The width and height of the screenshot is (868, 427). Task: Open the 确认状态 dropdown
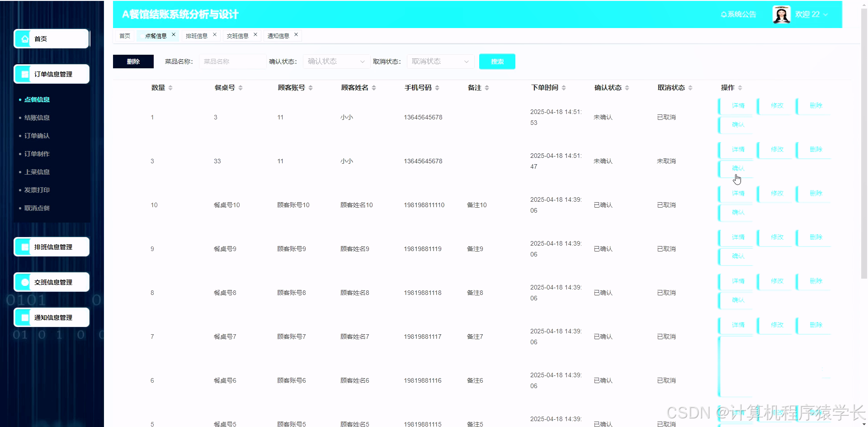[336, 61]
